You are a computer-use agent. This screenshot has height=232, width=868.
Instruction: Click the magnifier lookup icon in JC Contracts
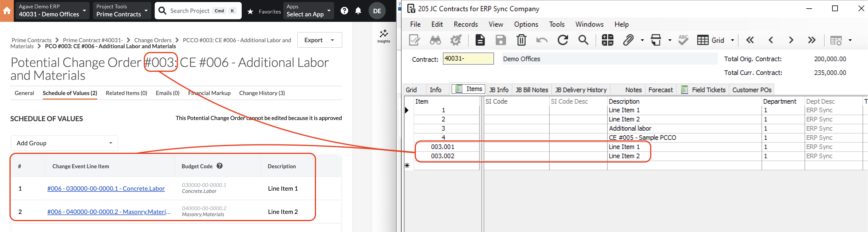click(583, 40)
